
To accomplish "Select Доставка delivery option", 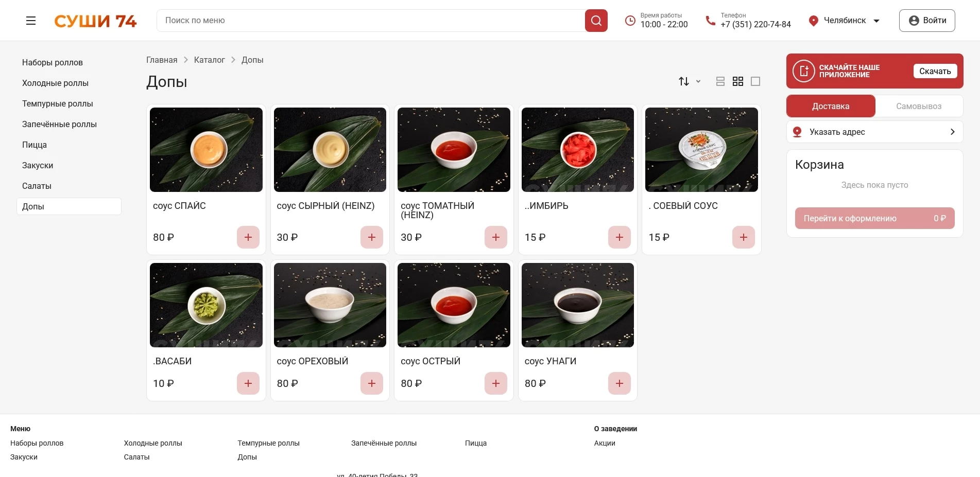I will pyautogui.click(x=830, y=106).
